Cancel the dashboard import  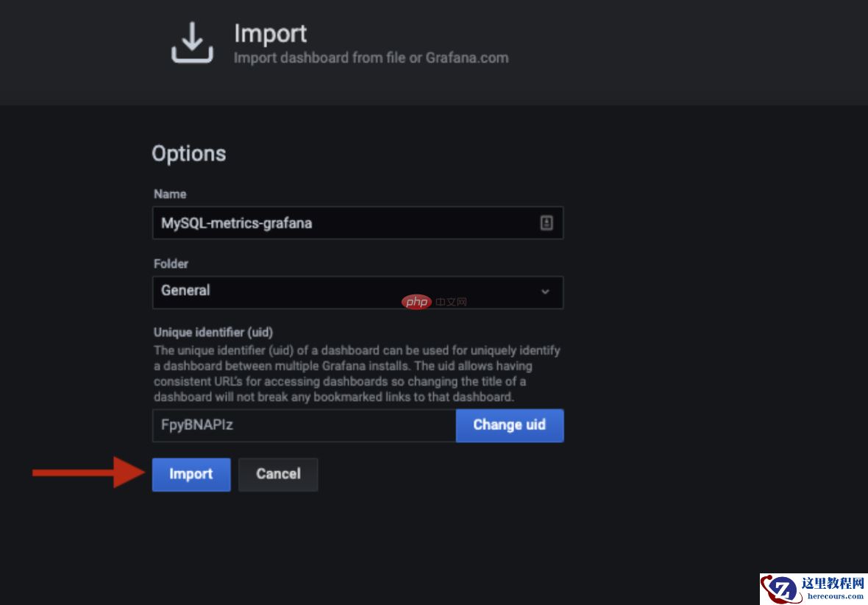pos(278,474)
